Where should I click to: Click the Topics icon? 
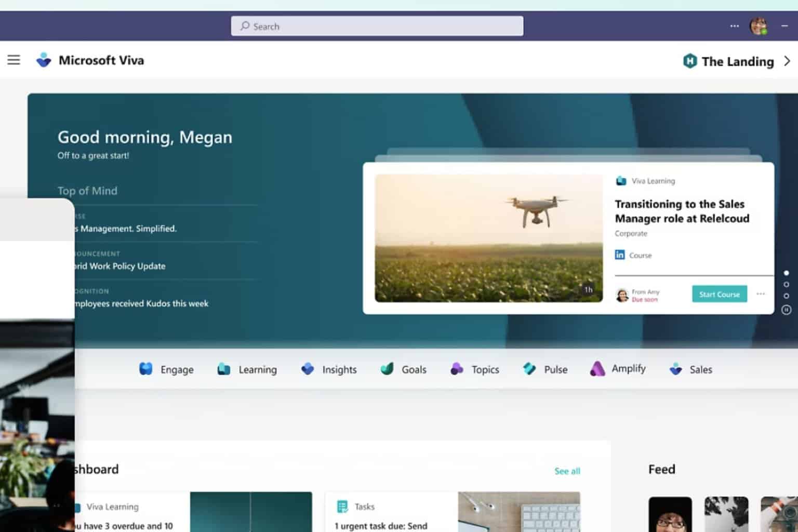pos(457,369)
